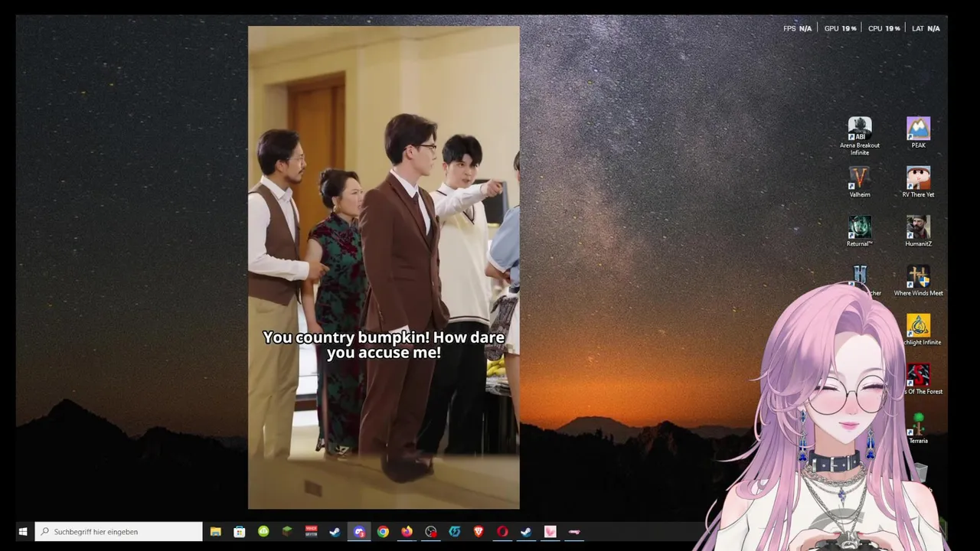
Task: Open Firefox from the taskbar
Action: pyautogui.click(x=407, y=531)
